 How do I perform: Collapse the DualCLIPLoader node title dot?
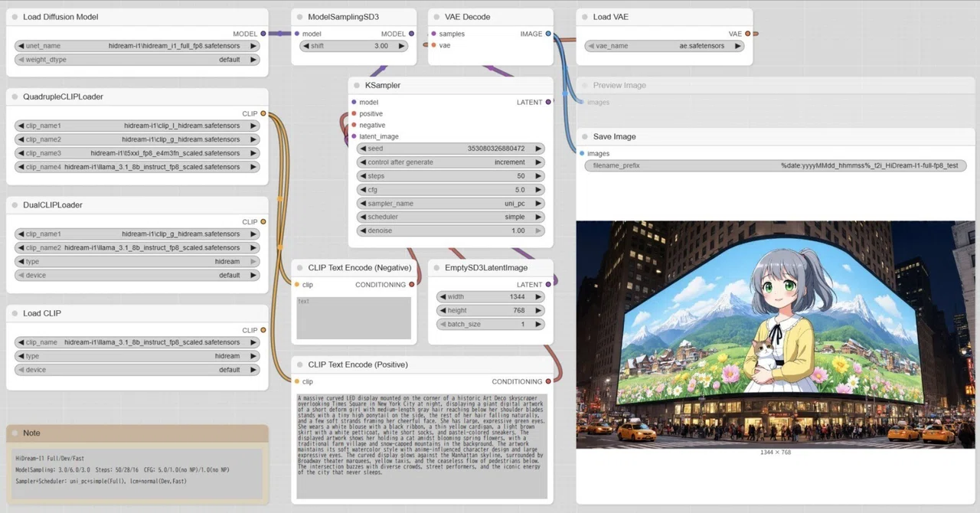tap(14, 205)
